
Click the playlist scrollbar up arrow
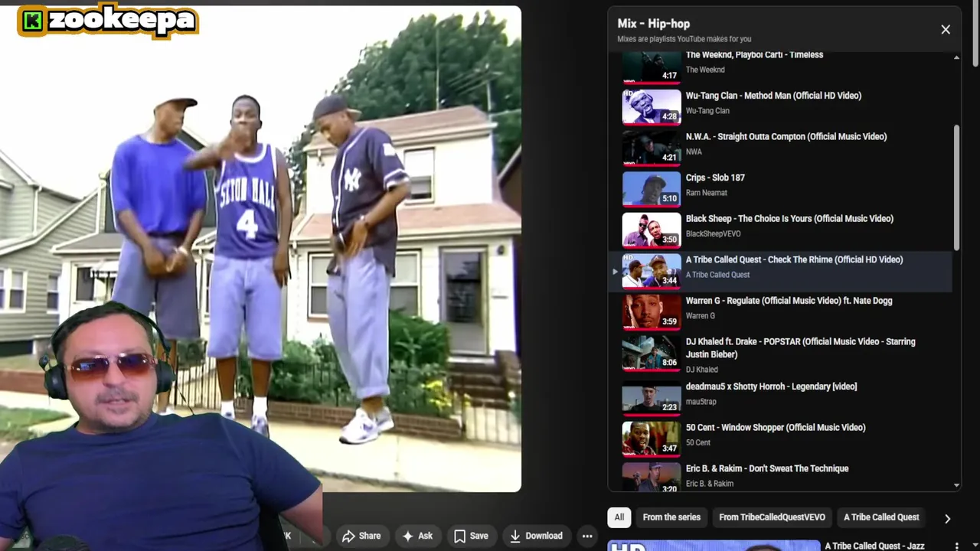coord(956,57)
